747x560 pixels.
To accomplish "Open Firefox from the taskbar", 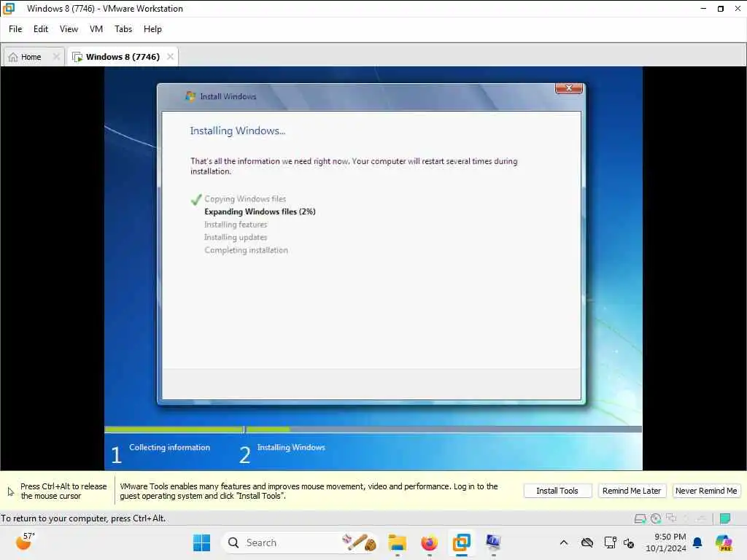I will (x=429, y=542).
